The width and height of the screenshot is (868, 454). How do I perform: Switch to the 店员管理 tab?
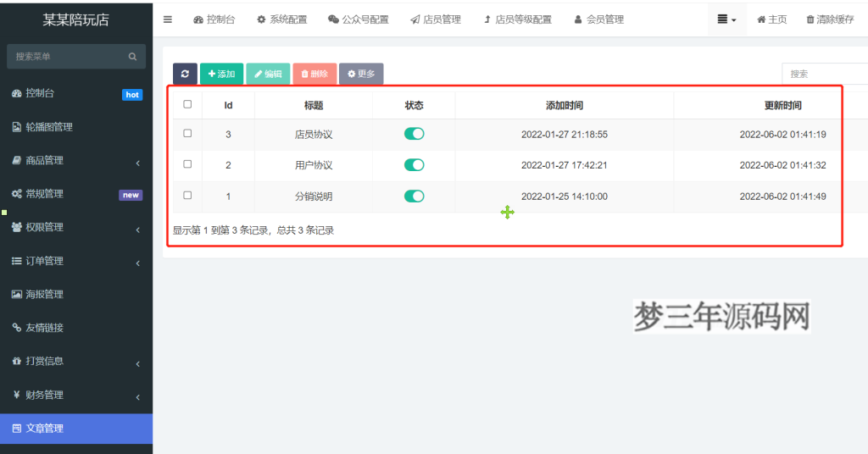(436, 19)
